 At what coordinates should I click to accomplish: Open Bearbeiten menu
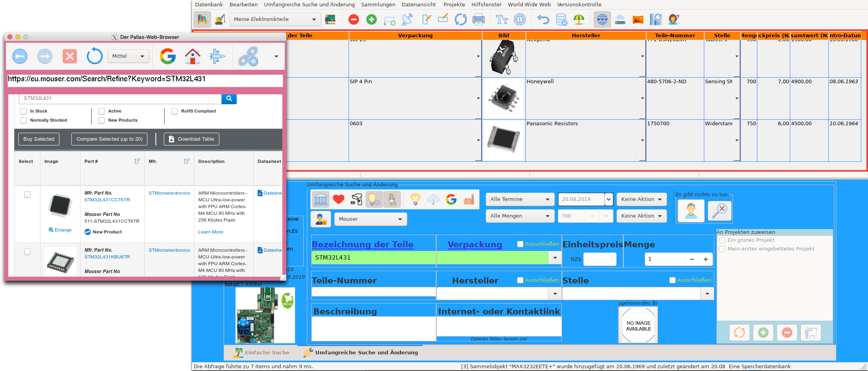244,4
